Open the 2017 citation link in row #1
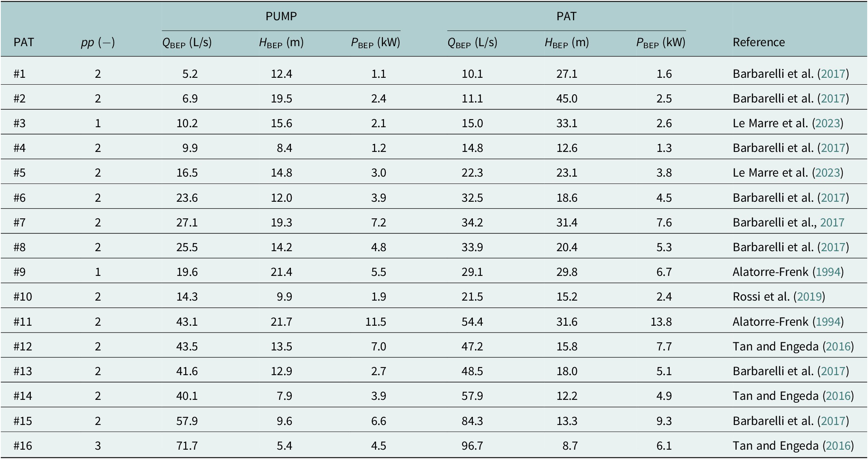 [x=833, y=74]
